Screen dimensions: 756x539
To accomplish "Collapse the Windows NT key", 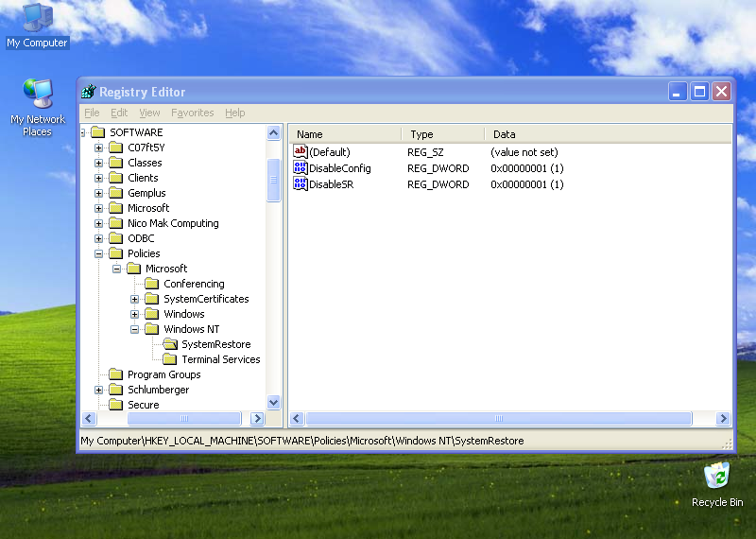I will (x=135, y=329).
